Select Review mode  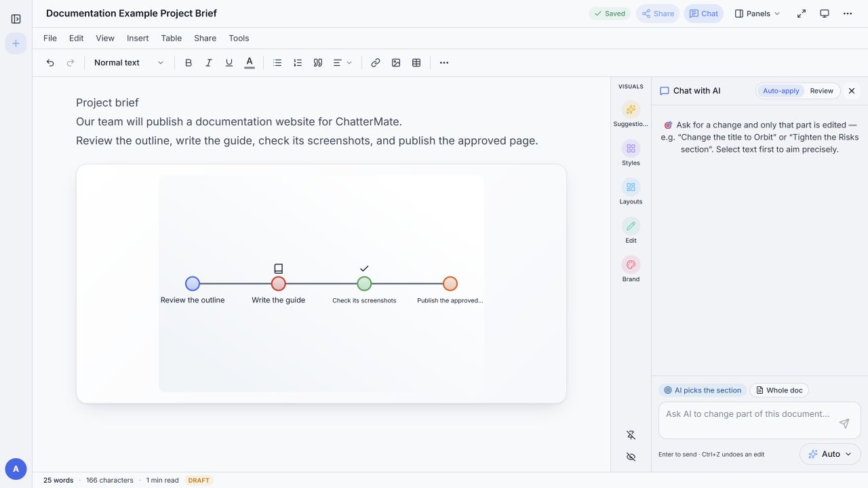tap(821, 91)
